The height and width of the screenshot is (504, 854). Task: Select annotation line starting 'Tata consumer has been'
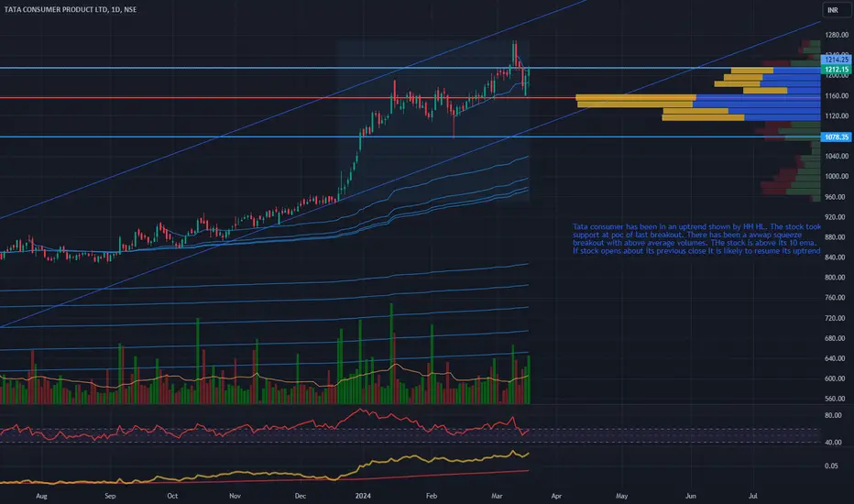[696, 226]
